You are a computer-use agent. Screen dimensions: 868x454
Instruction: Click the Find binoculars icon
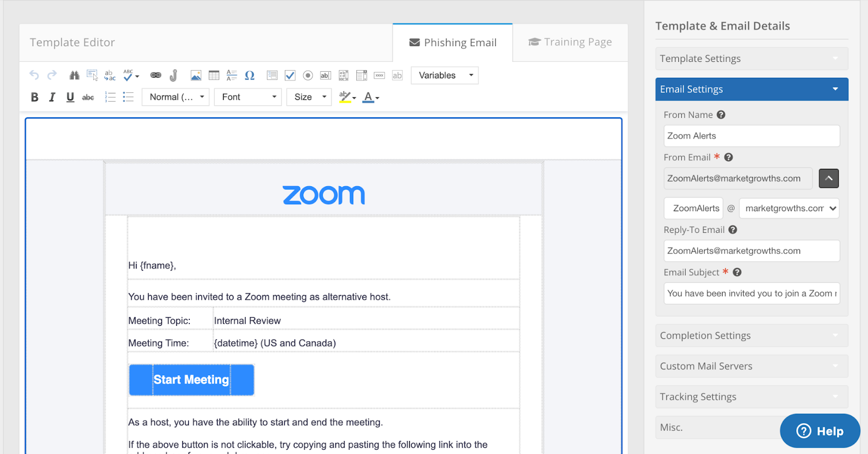74,75
